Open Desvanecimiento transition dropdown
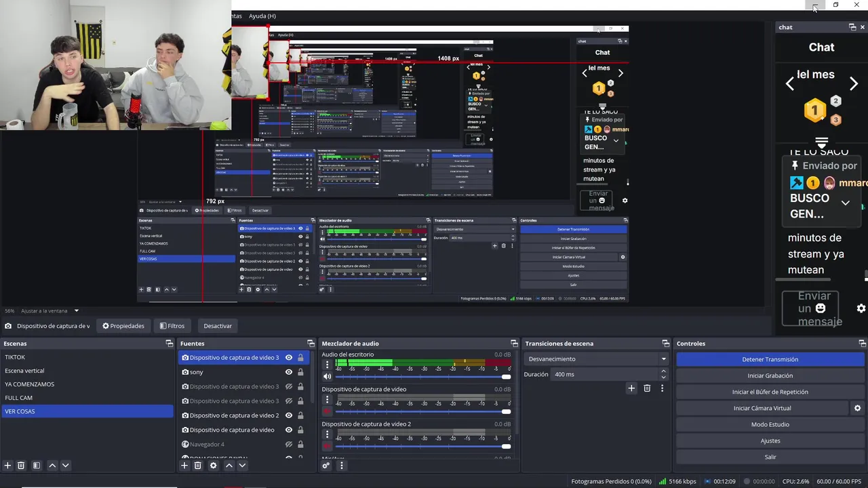The height and width of the screenshot is (488, 868). 596,359
